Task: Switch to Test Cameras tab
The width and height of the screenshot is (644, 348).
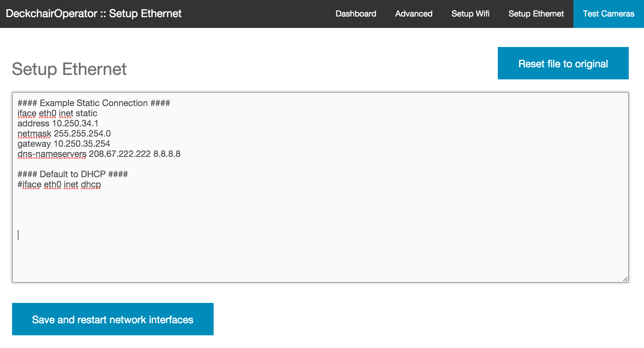Action: click(608, 14)
